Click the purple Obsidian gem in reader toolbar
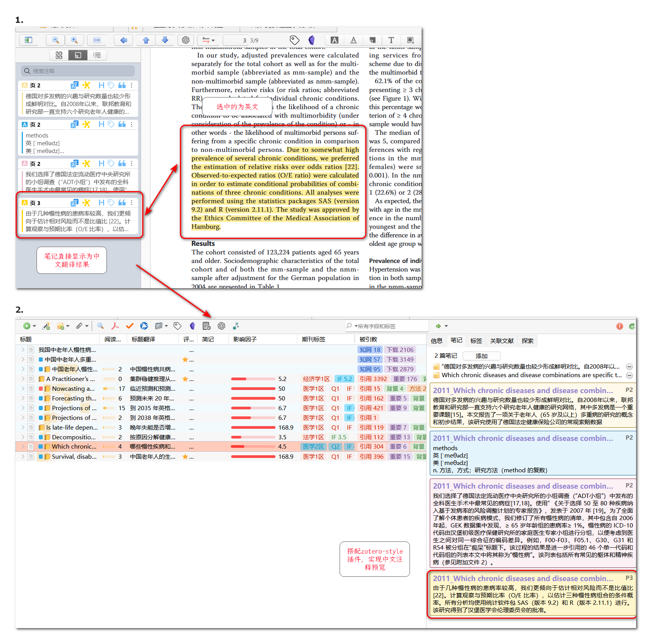Screen dimensions: 652x644 [x=311, y=40]
